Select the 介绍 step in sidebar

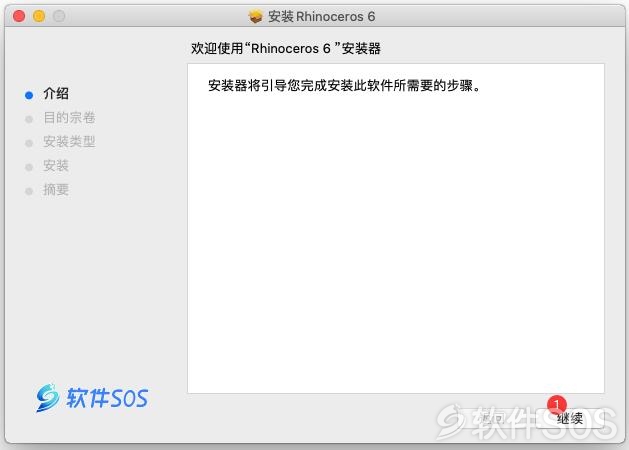pyautogui.click(x=56, y=94)
